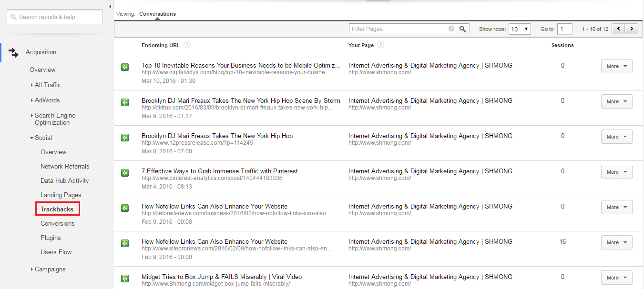The image size is (644, 289).
Task: Open the Network Referrals report
Action: (65, 166)
